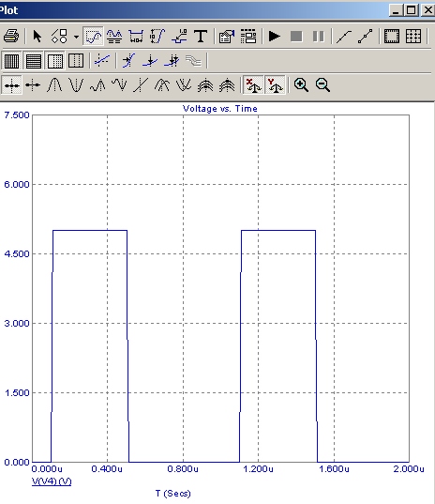This screenshot has height=504, width=435.
Task: Click the Voltage vs. Time plot title
Action: (220, 109)
